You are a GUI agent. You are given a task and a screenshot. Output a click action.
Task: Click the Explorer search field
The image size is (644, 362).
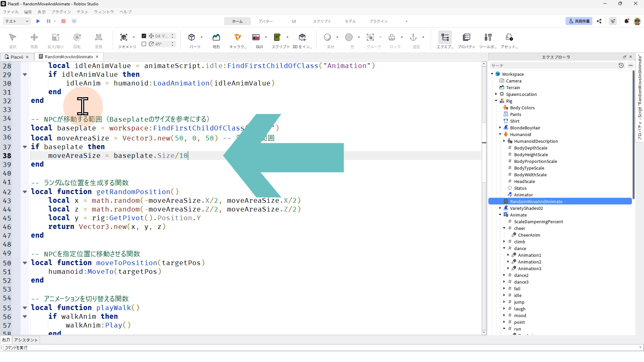coord(553,66)
